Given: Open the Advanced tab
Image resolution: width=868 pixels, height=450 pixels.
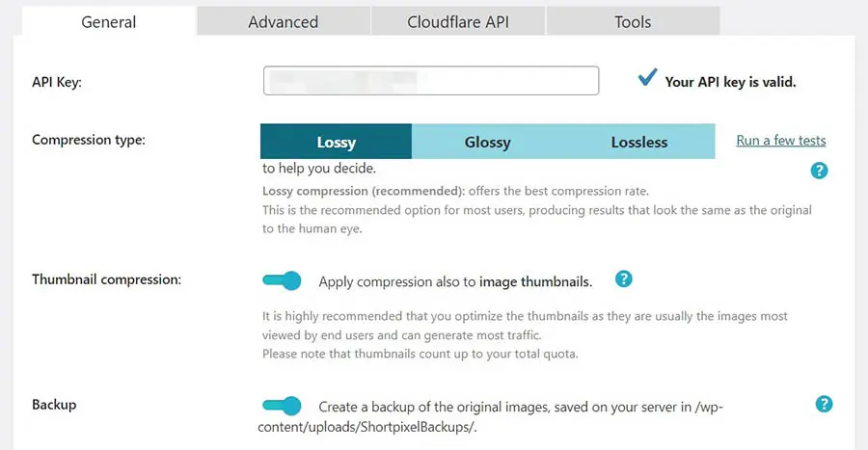Looking at the screenshot, I should 283,21.
